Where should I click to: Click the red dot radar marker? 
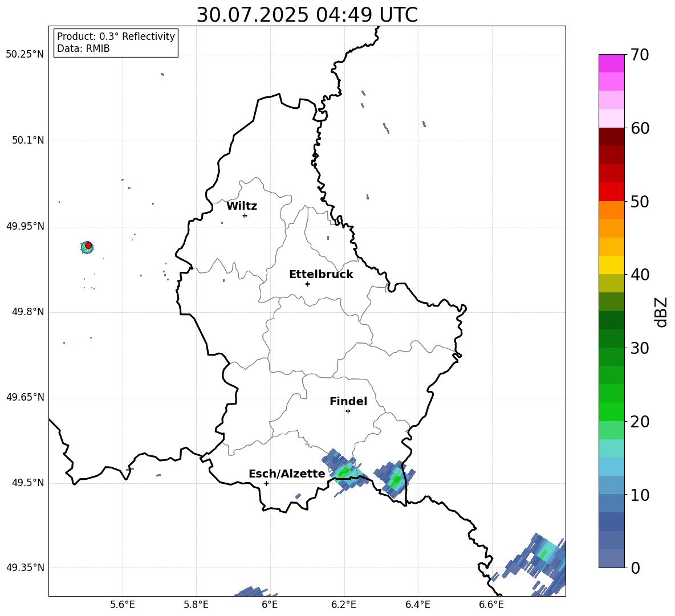coord(88,246)
